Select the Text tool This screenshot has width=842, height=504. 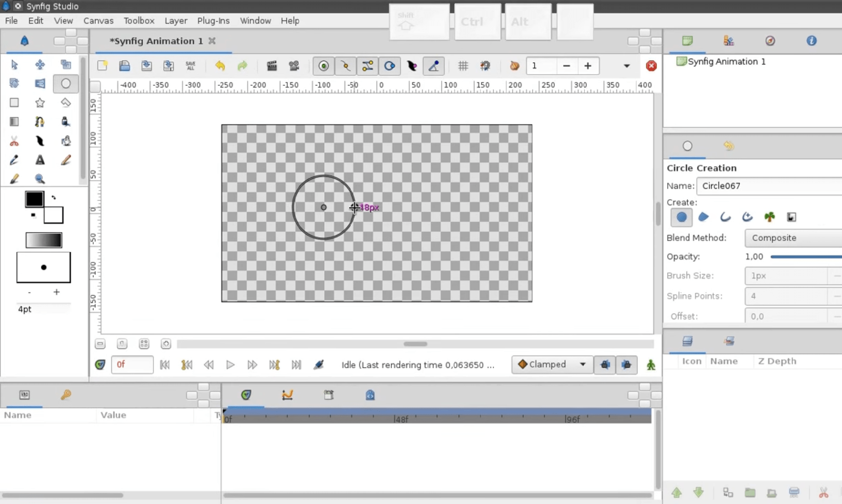tap(40, 160)
